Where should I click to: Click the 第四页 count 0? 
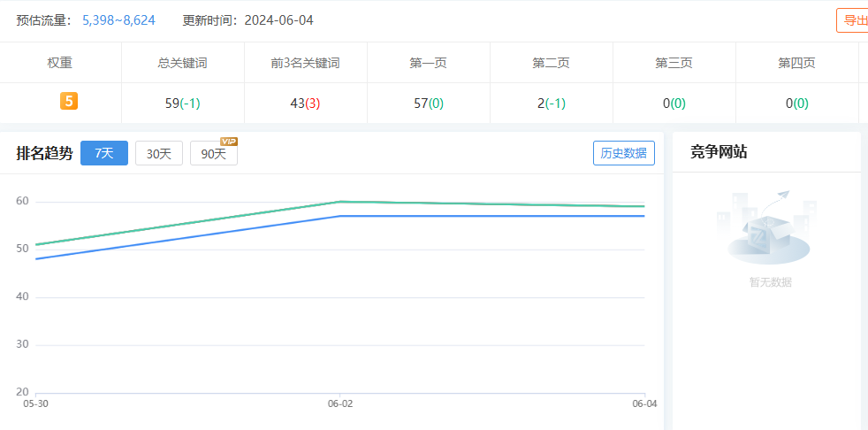788,104
